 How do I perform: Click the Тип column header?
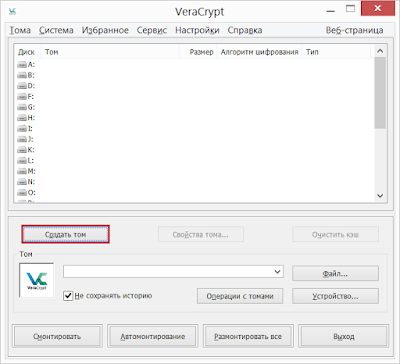(336, 52)
